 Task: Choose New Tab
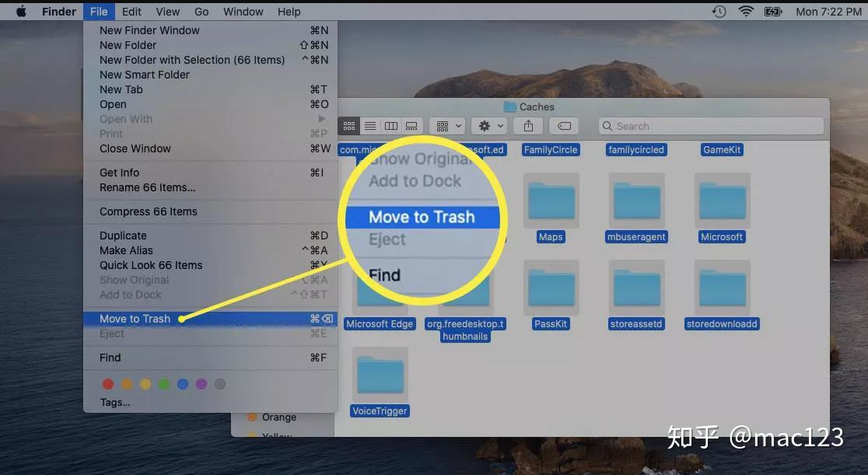tap(210, 89)
